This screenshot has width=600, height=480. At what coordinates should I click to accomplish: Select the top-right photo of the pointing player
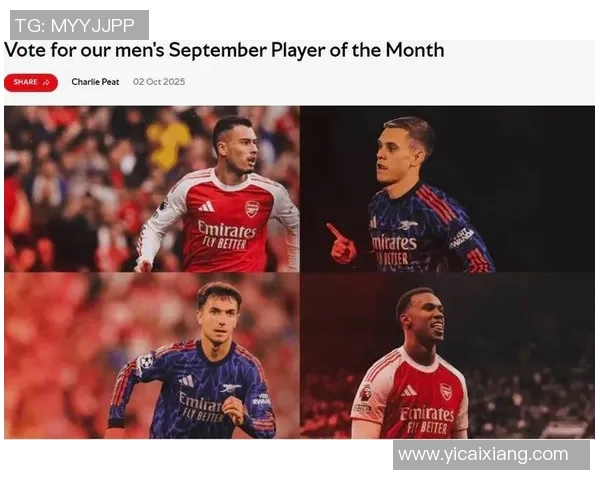pos(448,188)
